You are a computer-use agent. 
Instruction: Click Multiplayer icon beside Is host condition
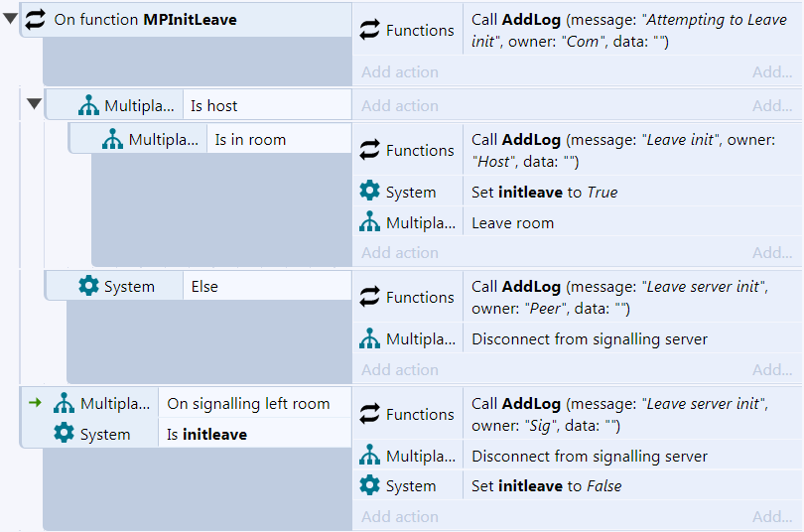pos(88,105)
